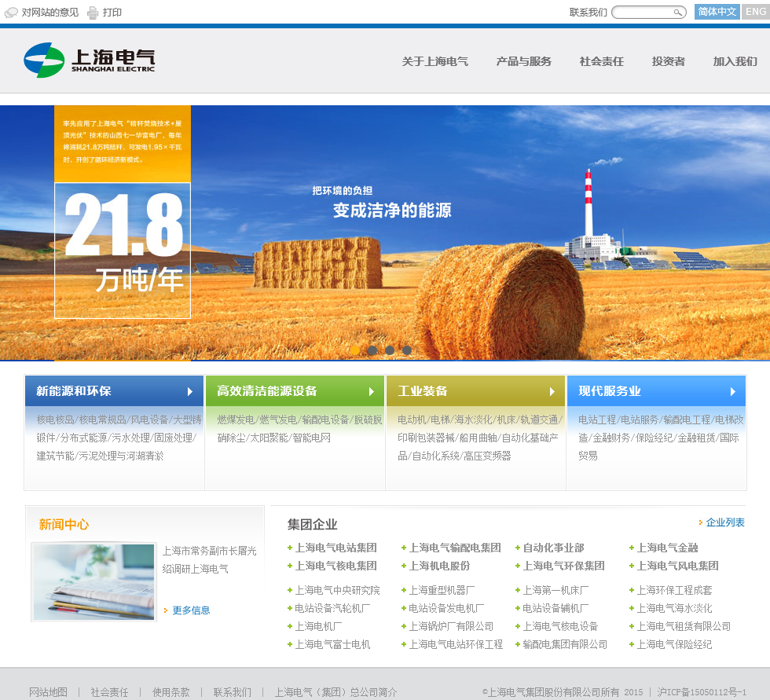
Task: Click the search magnifier icon
Action: point(677,13)
